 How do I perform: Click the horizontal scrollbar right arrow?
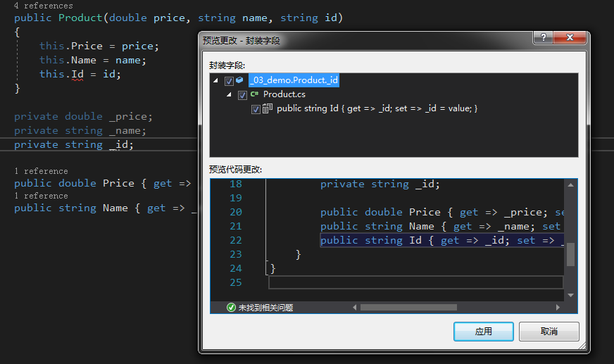point(558,307)
